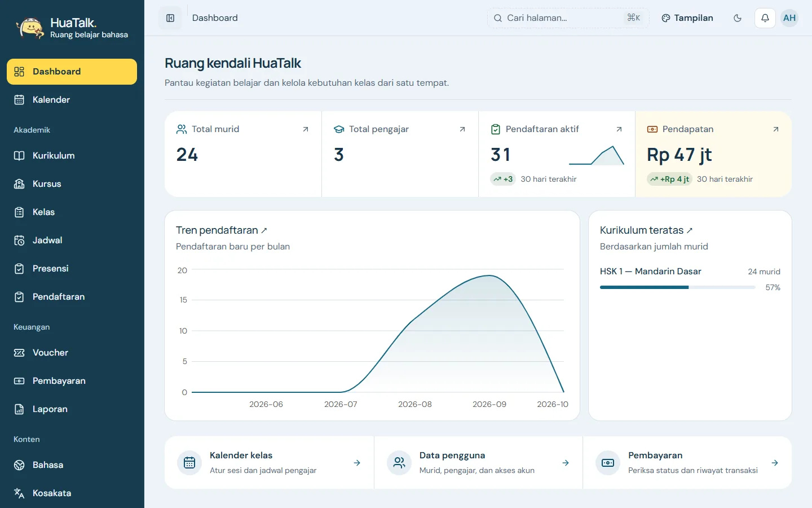Click the 2026-09 chart axis label
Viewport: 812px width, 508px height.
point(489,404)
